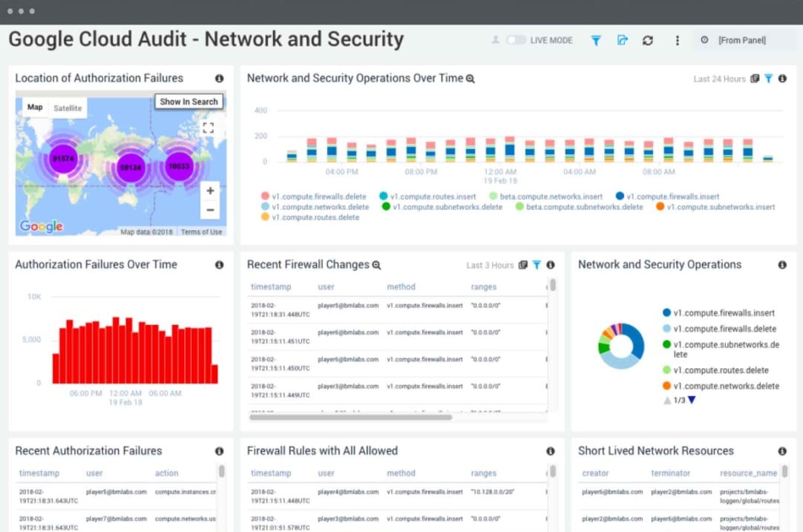Click the Recent Authorization Failures scrollbar
The height and width of the screenshot is (532, 803).
coord(222,471)
